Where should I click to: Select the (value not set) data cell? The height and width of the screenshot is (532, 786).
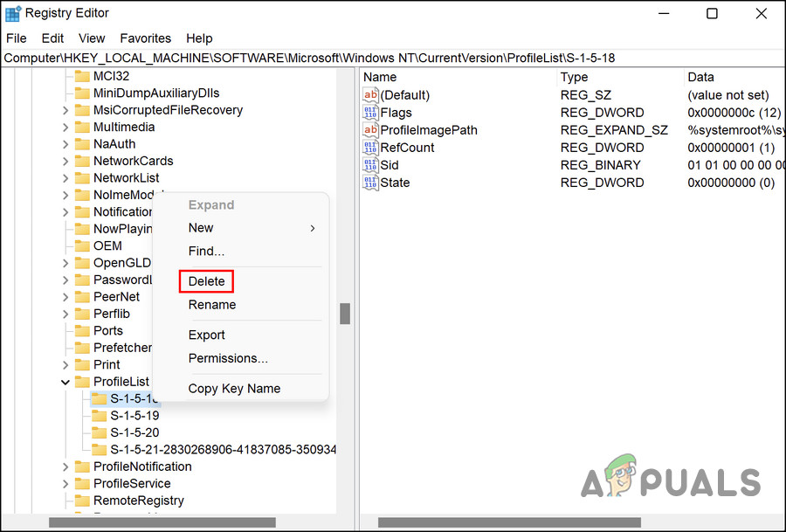(728, 95)
